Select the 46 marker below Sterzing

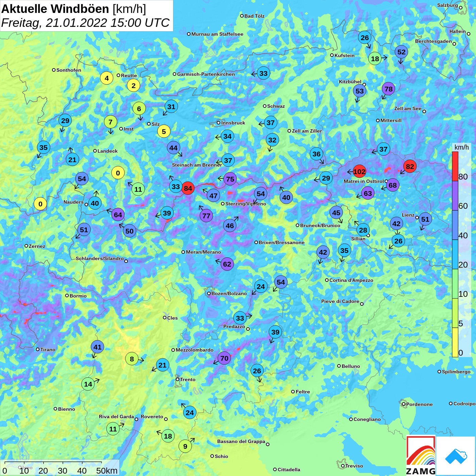coord(230,225)
